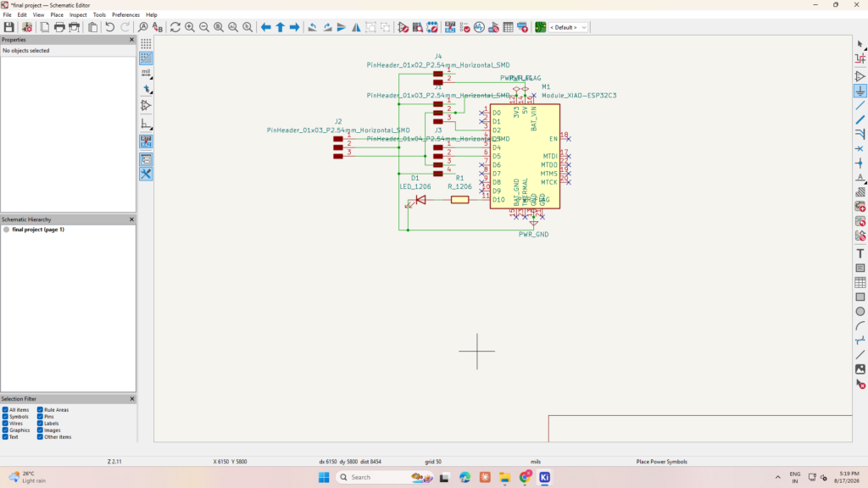Rotate selection clockwise
Image resolution: width=868 pixels, height=488 pixels.
point(327,27)
